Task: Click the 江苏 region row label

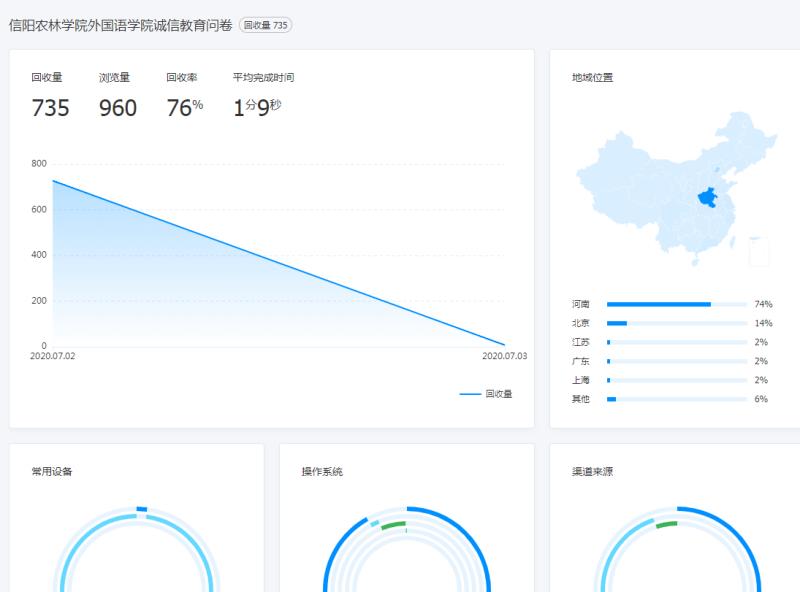Action: [581, 342]
